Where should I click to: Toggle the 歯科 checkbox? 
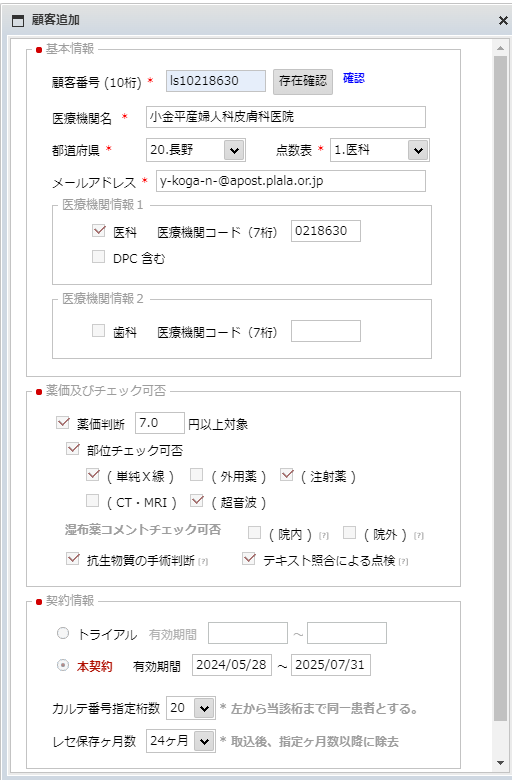click(x=99, y=330)
